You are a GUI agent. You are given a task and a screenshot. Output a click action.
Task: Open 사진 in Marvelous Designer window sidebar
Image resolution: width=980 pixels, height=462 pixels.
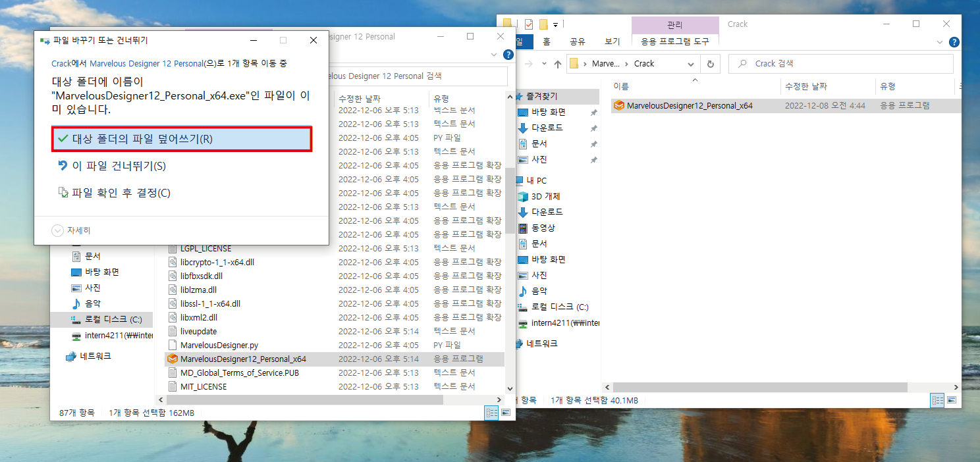(x=93, y=288)
